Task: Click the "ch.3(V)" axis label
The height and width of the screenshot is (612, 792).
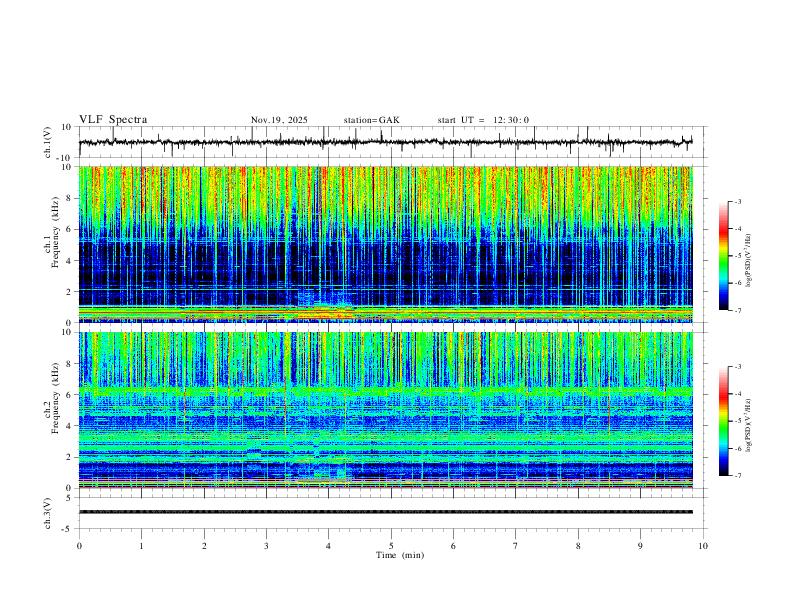Action: coord(48,513)
